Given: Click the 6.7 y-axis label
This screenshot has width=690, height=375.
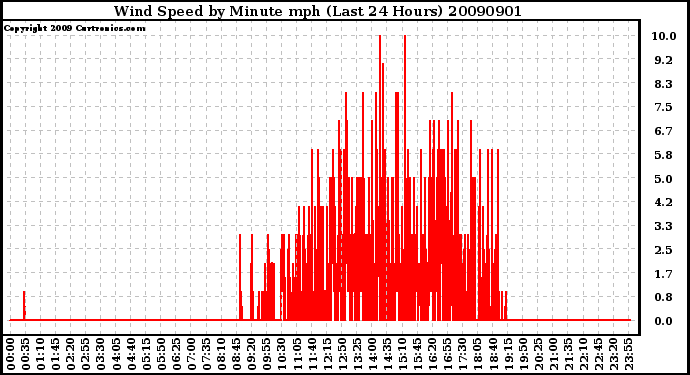Looking at the screenshot, I should pyautogui.click(x=663, y=131).
